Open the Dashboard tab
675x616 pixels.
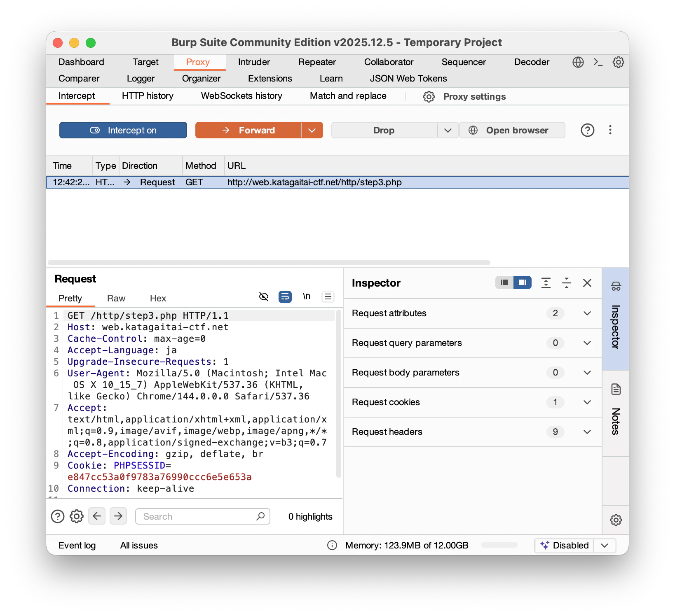(x=81, y=62)
